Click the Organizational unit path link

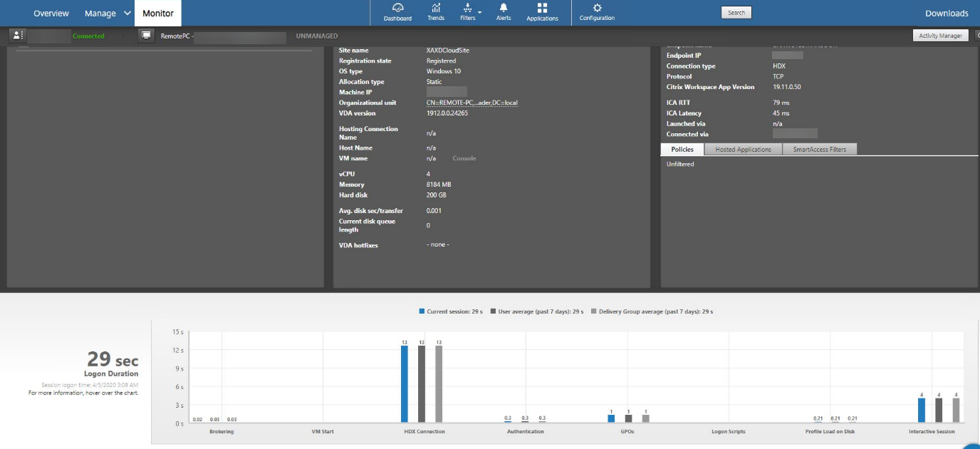click(471, 103)
